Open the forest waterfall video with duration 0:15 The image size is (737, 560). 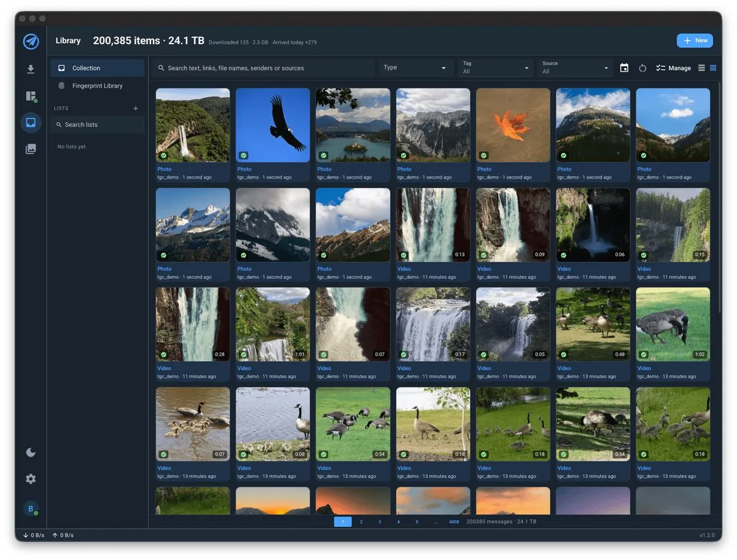(x=673, y=225)
